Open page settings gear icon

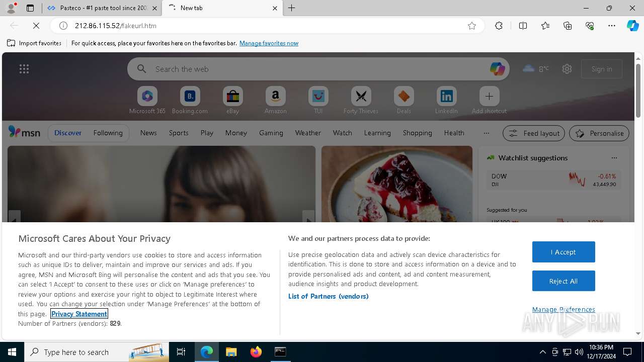point(567,69)
